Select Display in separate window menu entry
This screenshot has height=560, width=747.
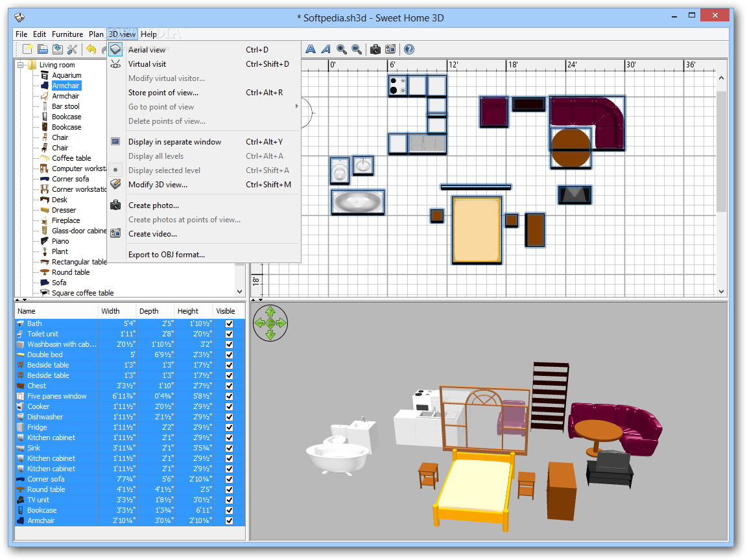[x=204, y=142]
